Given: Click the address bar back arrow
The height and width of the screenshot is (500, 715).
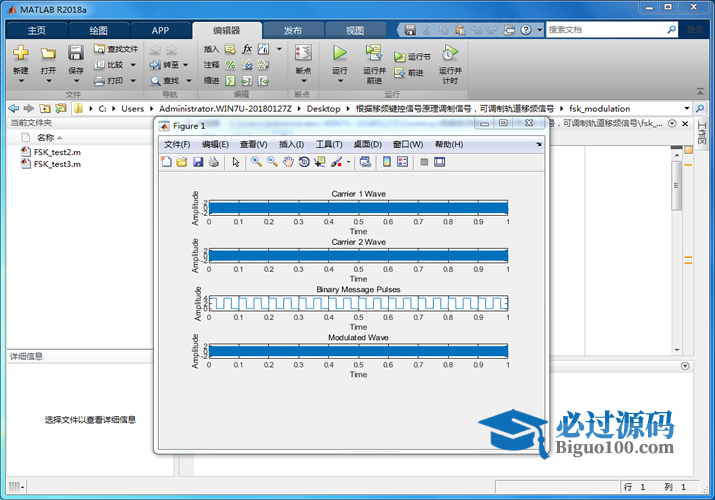Looking at the screenshot, I should click(14, 108).
